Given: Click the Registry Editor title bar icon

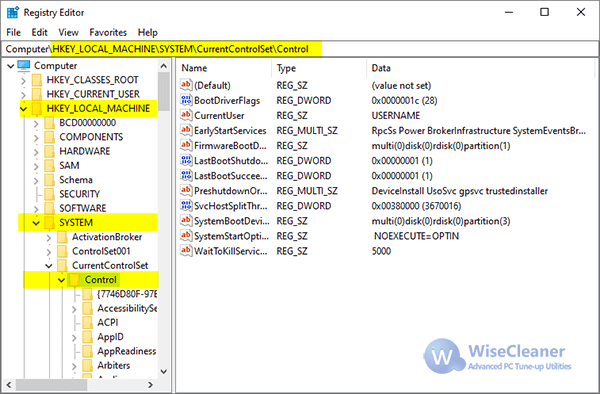Looking at the screenshot, I should [13, 12].
